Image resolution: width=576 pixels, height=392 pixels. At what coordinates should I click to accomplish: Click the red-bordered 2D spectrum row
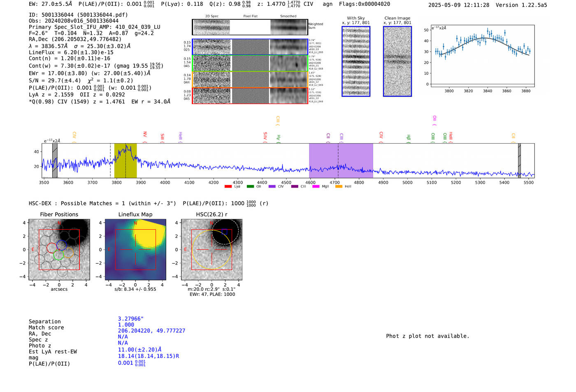coord(250,95)
